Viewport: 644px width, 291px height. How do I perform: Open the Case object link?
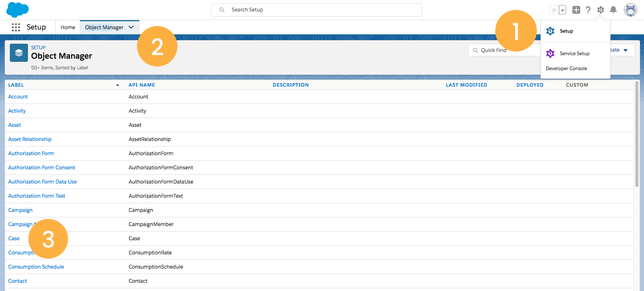14,239
